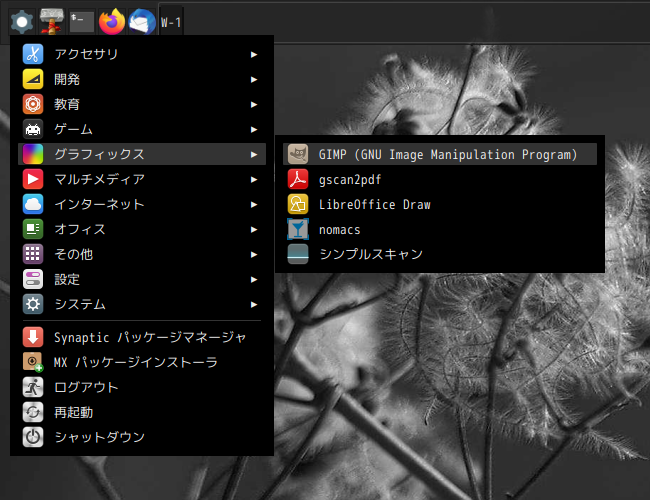Click the アクセサリ scissors icon
650x500 pixels.
click(x=33, y=54)
